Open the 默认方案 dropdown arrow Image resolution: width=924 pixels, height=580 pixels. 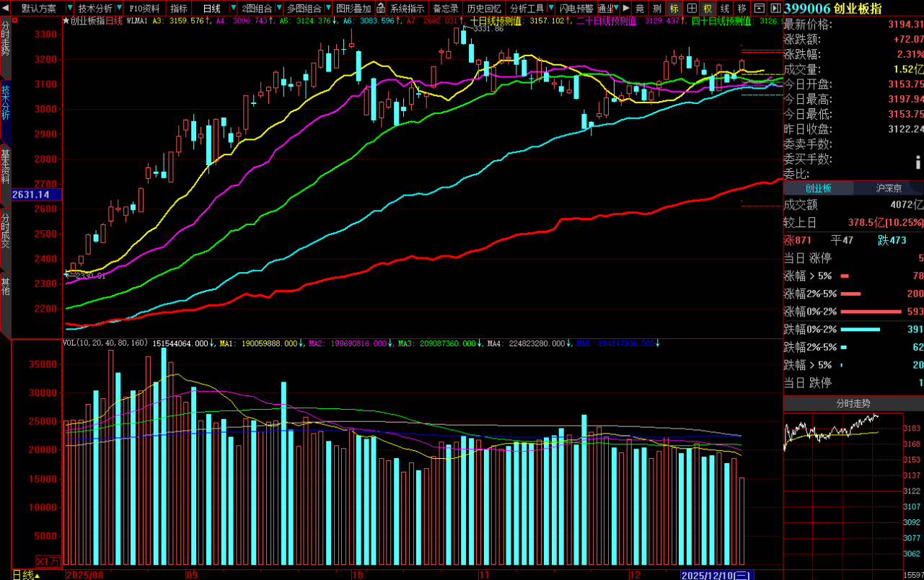point(69,9)
